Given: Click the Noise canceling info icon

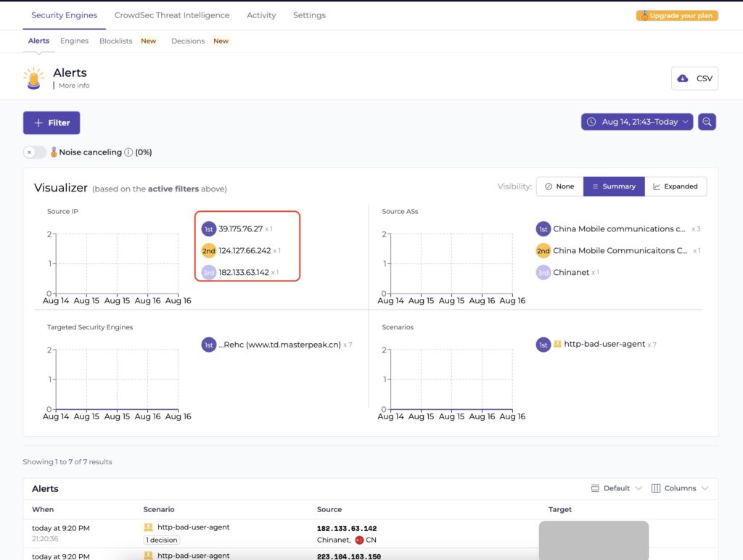Looking at the screenshot, I should coord(128,152).
